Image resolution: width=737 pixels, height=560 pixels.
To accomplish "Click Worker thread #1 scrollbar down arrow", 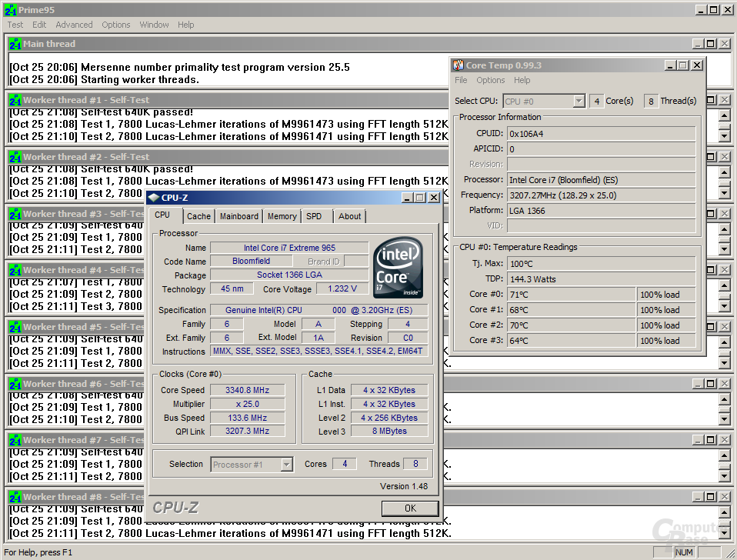I will click(725, 136).
